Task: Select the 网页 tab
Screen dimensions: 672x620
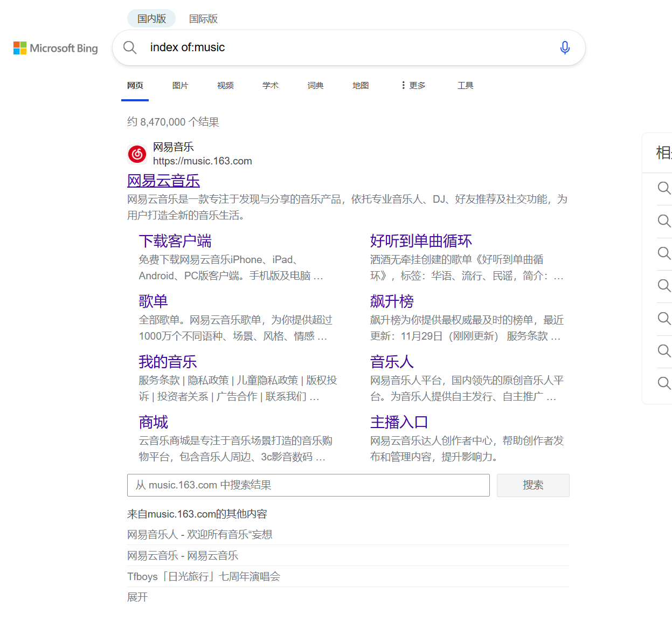Action: coord(135,85)
